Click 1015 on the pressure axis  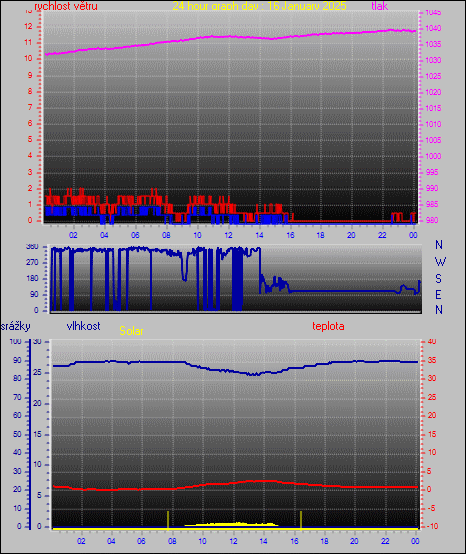pos(433,108)
